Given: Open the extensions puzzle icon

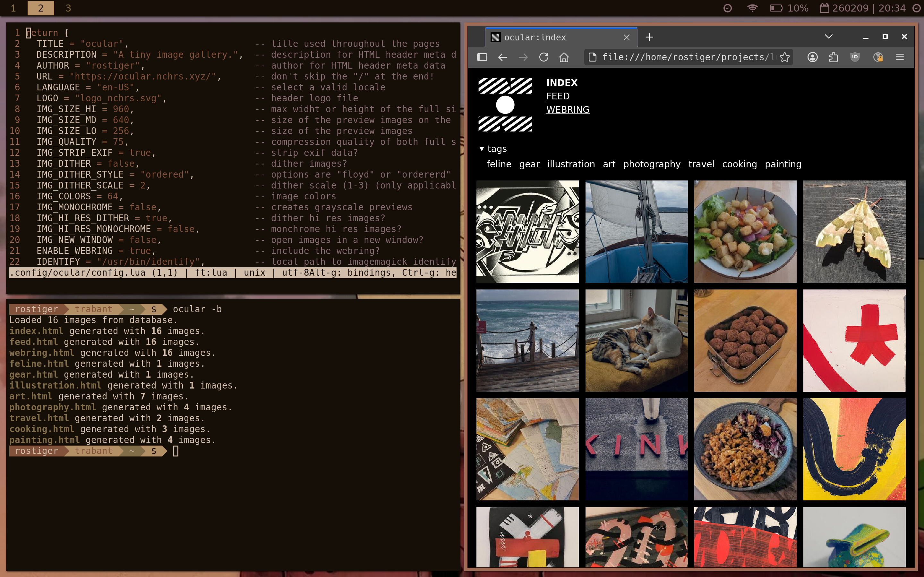Looking at the screenshot, I should [x=834, y=57].
